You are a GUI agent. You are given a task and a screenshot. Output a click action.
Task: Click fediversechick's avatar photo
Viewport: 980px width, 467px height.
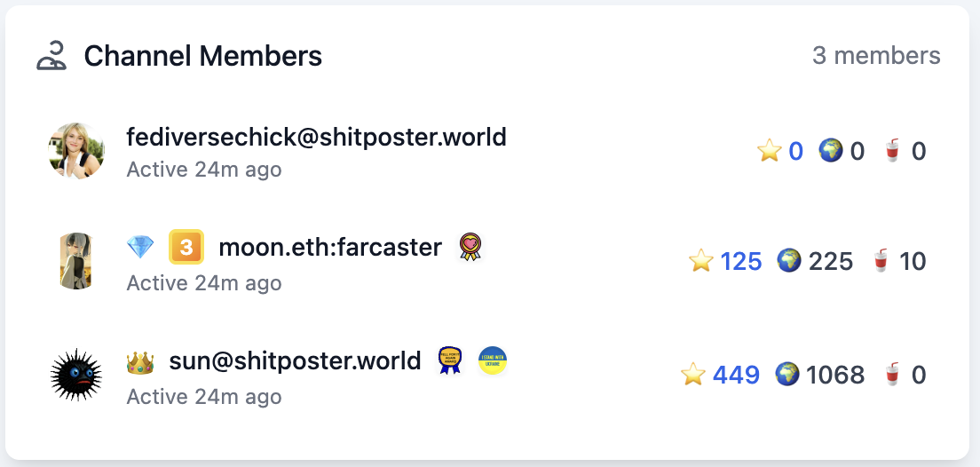76,151
